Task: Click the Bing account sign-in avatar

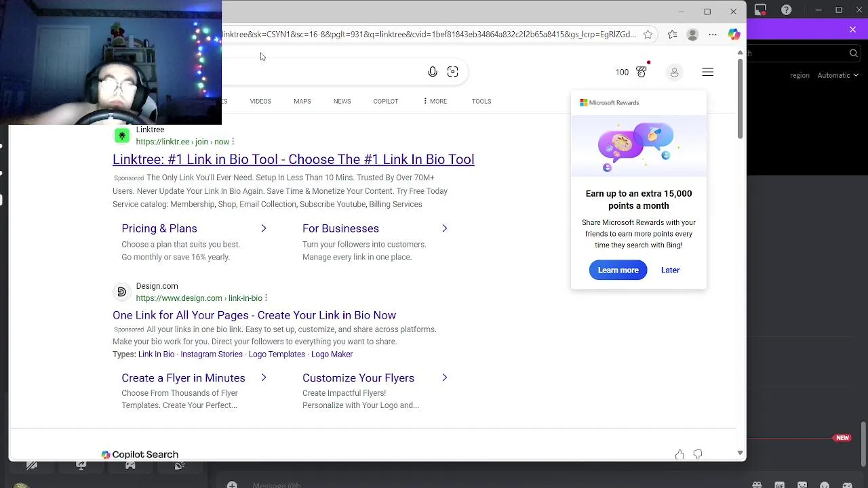Action: (x=674, y=72)
